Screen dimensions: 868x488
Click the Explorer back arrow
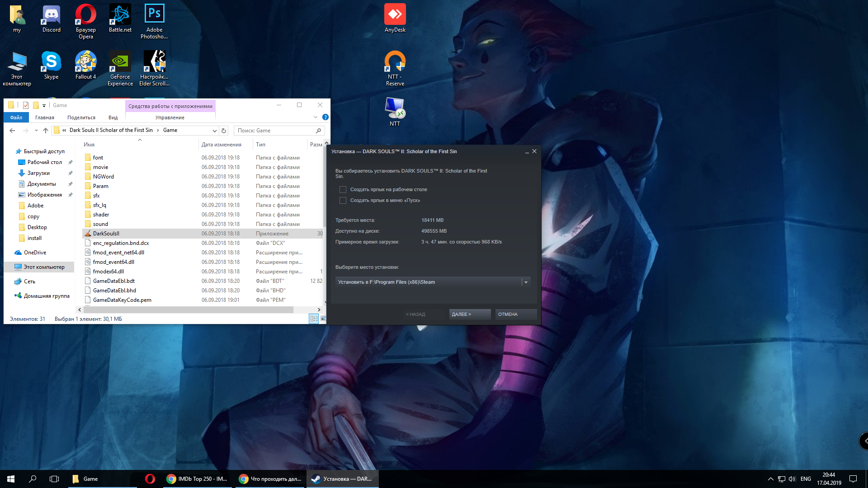point(12,131)
